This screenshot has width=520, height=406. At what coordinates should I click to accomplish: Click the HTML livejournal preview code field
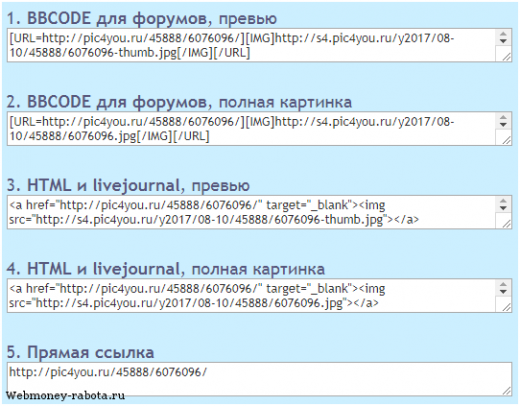[x=259, y=212]
